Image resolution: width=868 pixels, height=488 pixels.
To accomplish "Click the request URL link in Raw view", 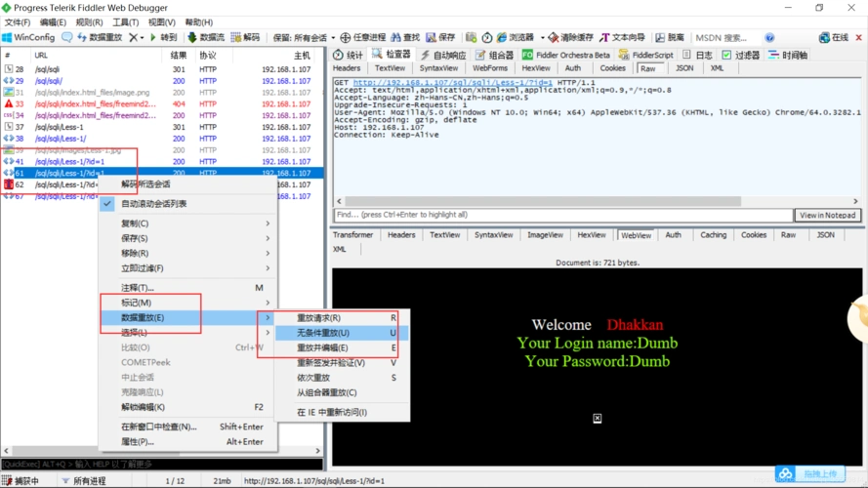I will [x=452, y=83].
